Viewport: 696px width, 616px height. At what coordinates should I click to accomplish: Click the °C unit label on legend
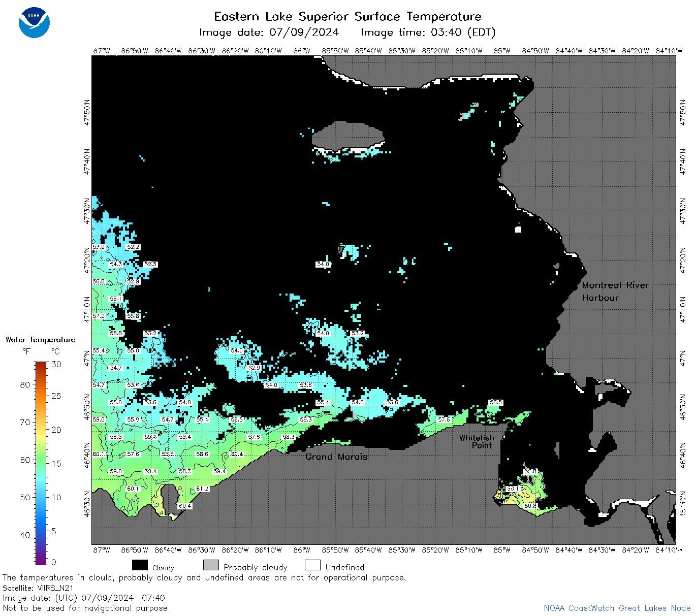click(x=55, y=351)
